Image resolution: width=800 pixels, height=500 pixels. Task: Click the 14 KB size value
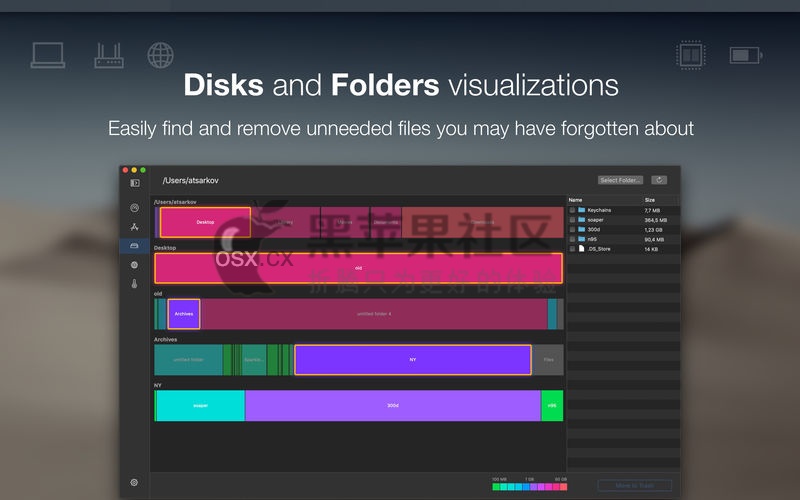[651, 249]
